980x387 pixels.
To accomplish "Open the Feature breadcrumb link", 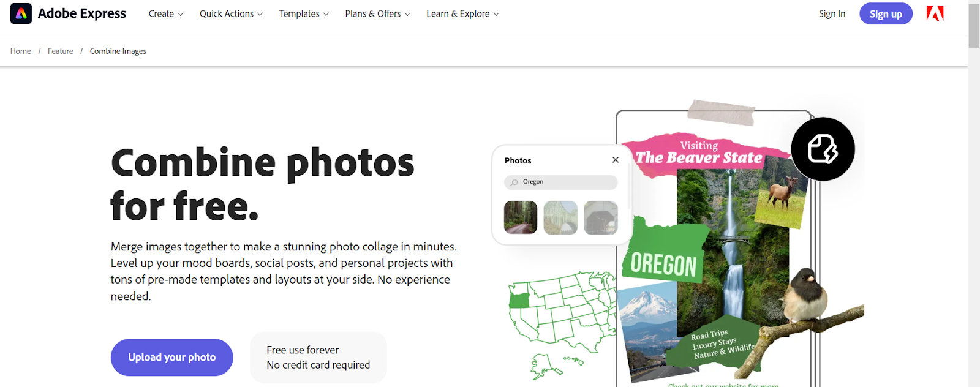I will tap(60, 51).
